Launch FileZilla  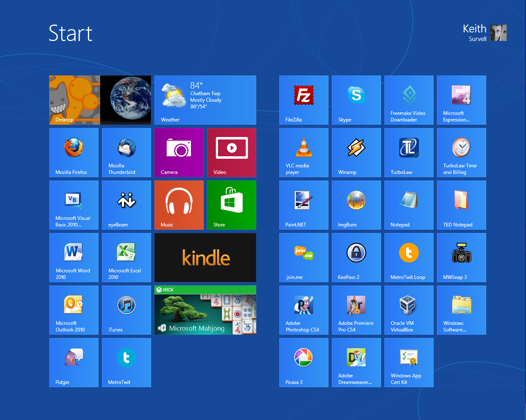pos(304,100)
